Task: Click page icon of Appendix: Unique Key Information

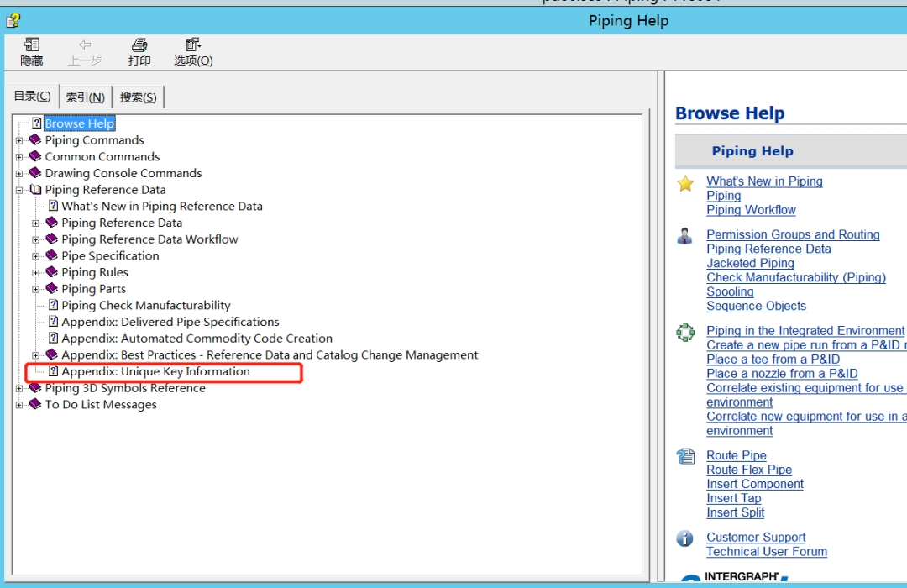Action: (53, 371)
